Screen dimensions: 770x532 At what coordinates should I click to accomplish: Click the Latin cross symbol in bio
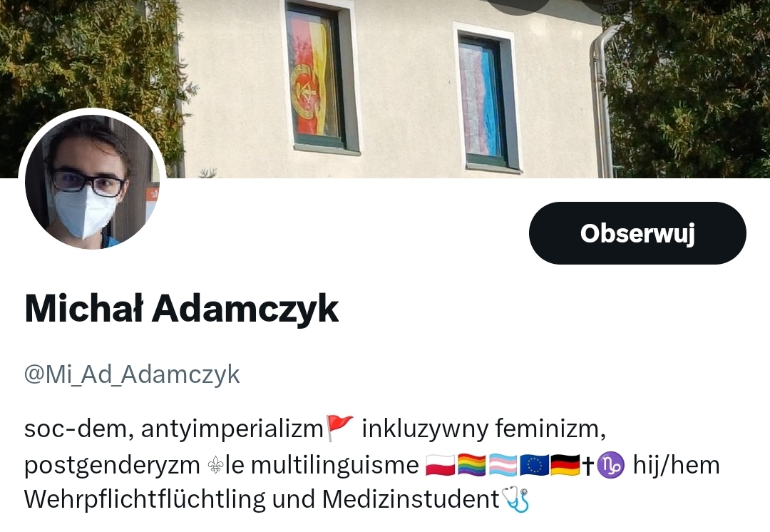pos(588,465)
